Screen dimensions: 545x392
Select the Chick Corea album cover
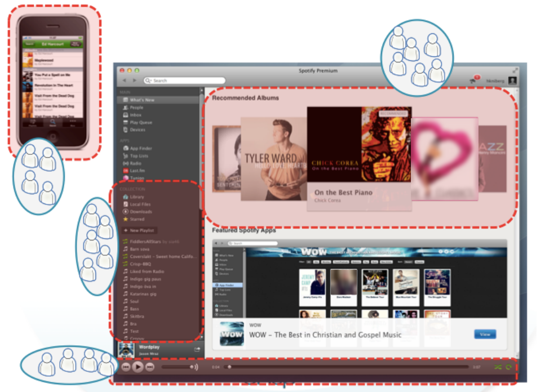coord(360,144)
